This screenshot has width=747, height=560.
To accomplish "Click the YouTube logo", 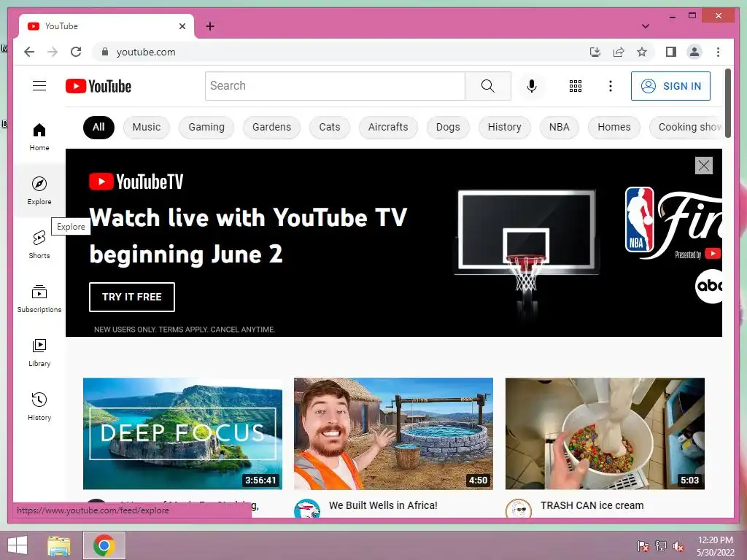I will 98,86.
